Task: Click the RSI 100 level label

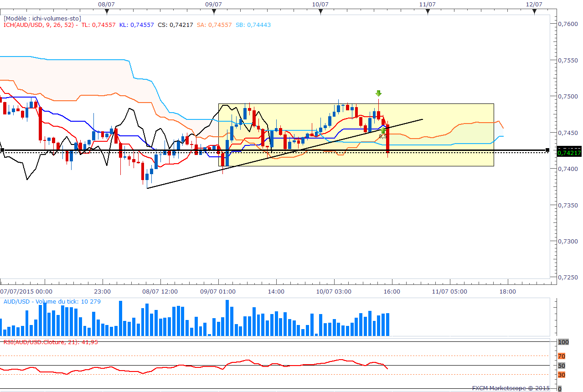Action: coord(563,342)
